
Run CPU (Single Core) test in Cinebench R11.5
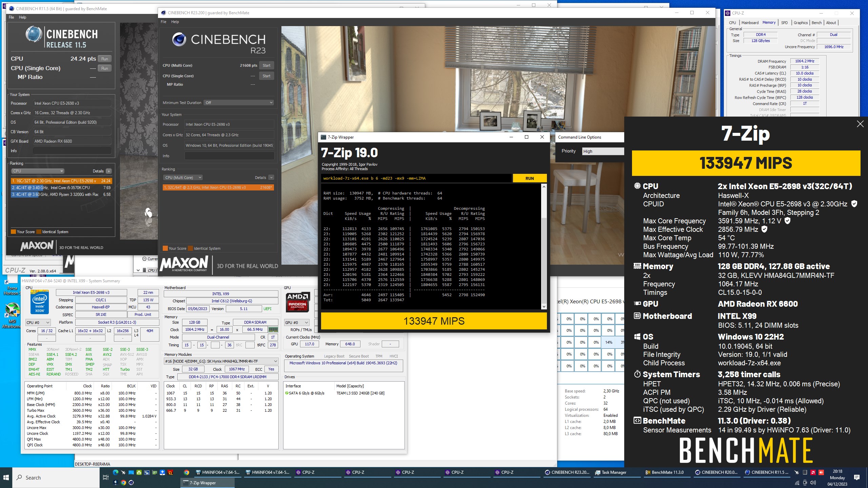point(105,68)
